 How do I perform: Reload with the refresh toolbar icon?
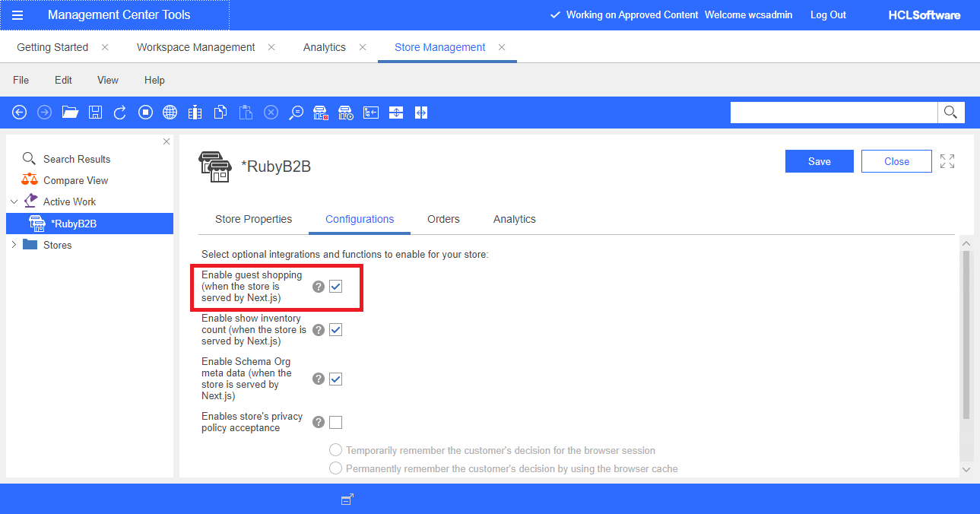coord(120,113)
